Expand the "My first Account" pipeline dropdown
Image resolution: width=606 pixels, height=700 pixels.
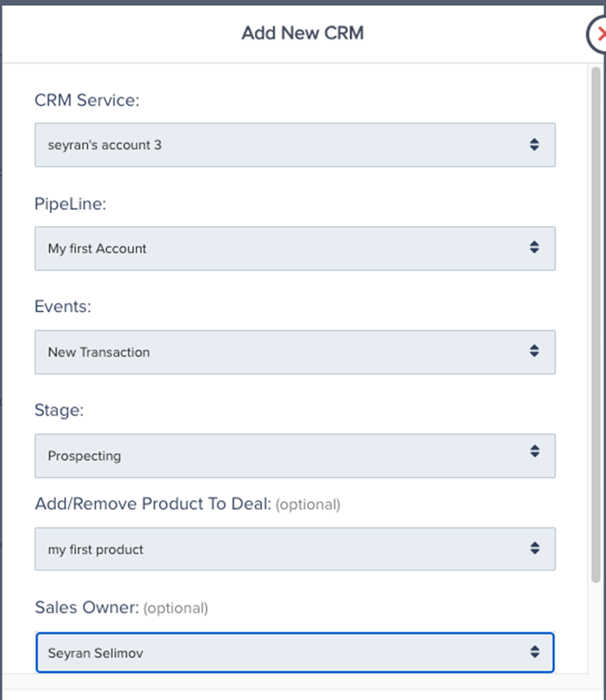tap(295, 248)
